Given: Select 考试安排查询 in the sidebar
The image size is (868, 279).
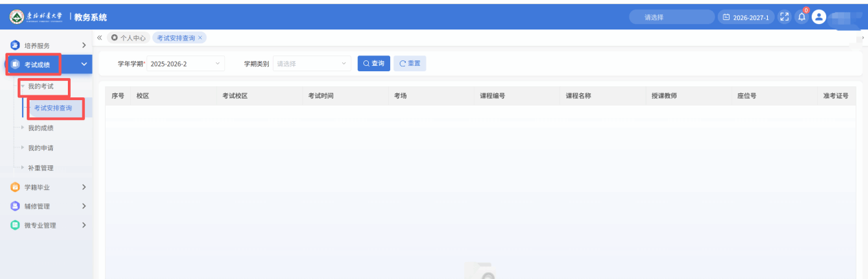Looking at the screenshot, I should (x=53, y=108).
